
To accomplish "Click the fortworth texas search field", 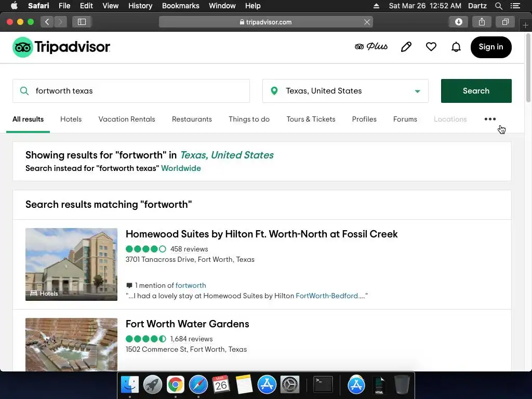I will [x=131, y=91].
